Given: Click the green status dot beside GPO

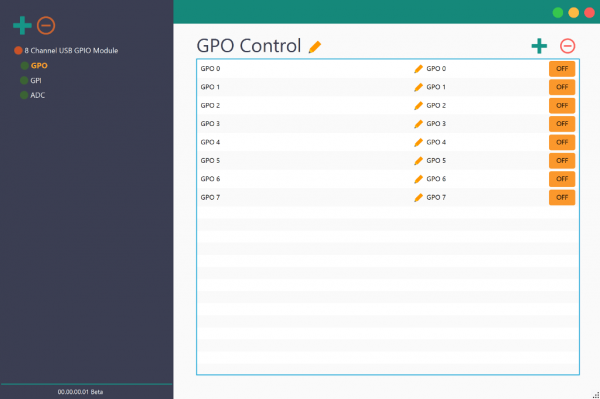Looking at the screenshot, I should (24, 66).
